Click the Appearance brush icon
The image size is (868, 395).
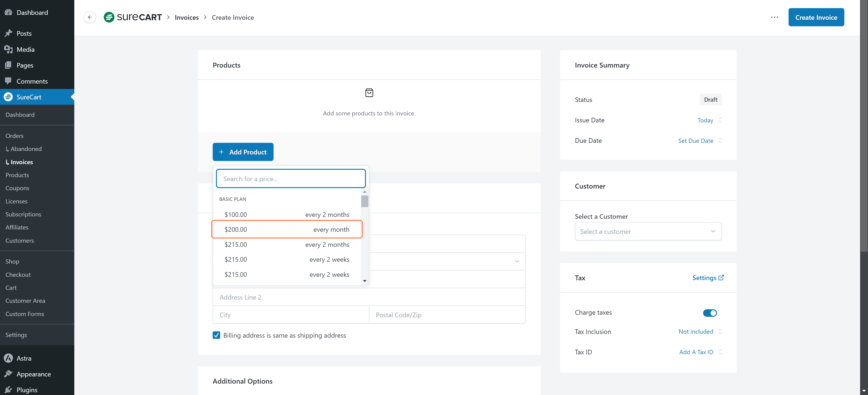coord(8,374)
